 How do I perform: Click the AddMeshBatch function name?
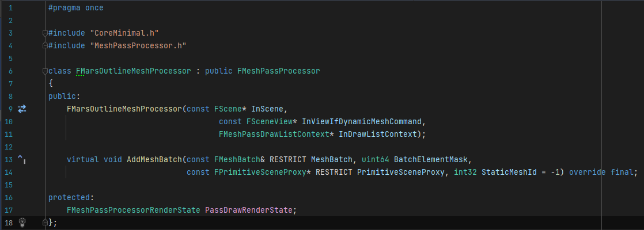click(x=154, y=159)
